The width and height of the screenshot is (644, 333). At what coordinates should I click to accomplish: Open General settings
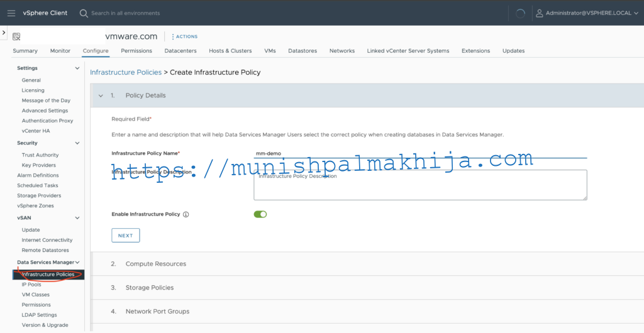31,80
